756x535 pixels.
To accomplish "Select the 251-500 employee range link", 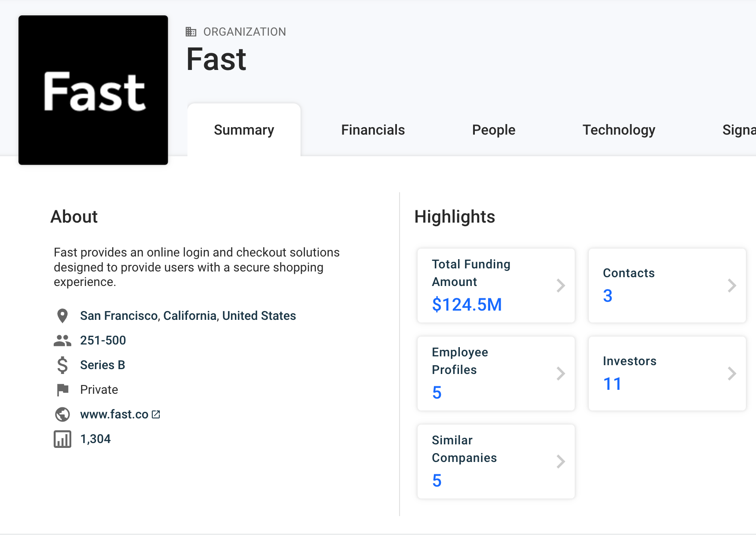I will point(103,341).
